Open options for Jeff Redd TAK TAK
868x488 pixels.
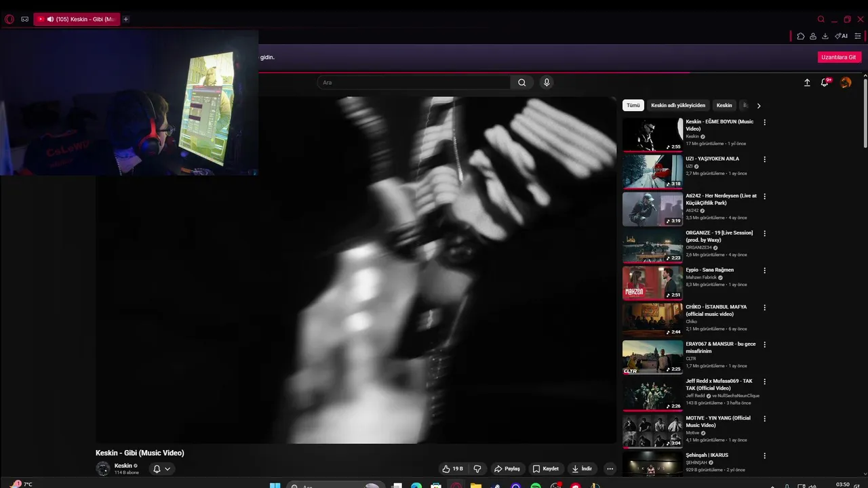pos(765,382)
